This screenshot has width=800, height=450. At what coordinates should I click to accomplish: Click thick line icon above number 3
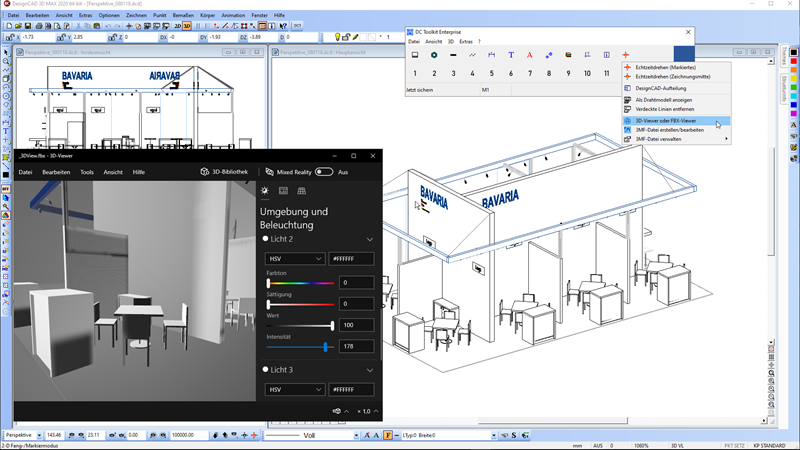(453, 55)
